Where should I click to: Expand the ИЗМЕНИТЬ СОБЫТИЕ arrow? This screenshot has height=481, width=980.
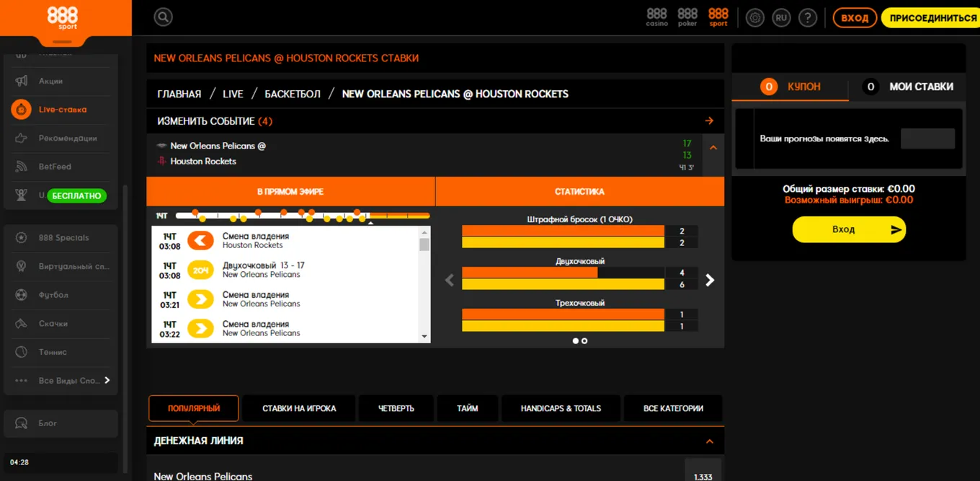(709, 121)
